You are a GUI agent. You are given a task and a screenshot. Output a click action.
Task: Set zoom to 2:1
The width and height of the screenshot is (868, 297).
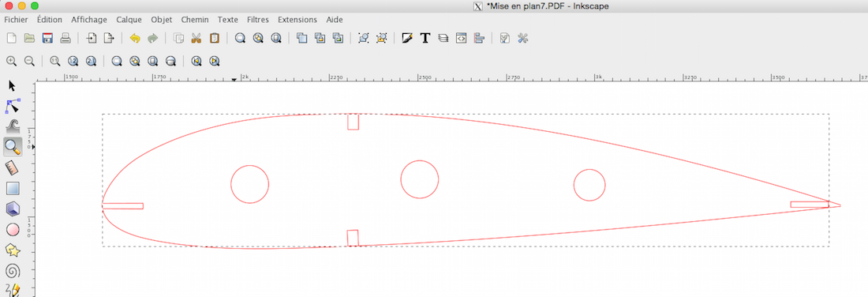(x=92, y=61)
